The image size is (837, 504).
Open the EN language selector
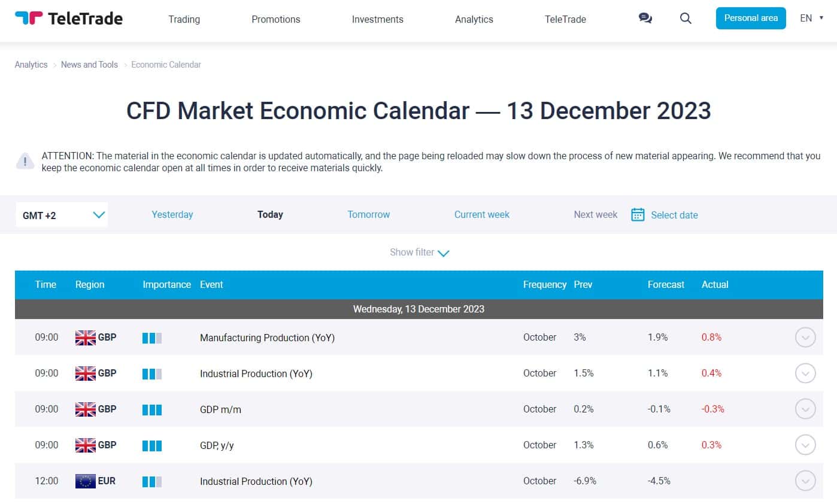(811, 18)
